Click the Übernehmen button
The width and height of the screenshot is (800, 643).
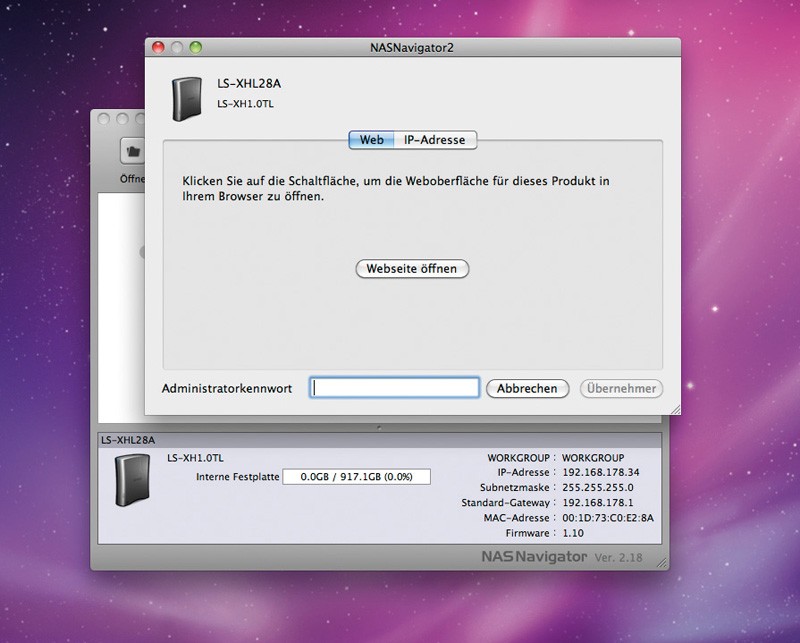[621, 388]
